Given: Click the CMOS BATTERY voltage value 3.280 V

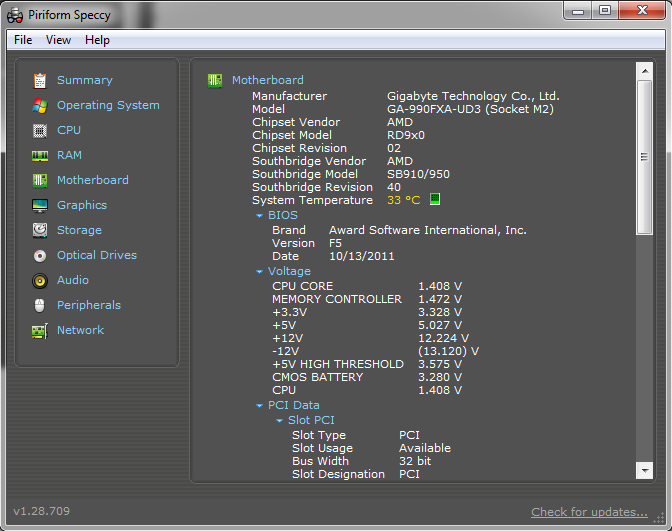Looking at the screenshot, I should coord(440,377).
